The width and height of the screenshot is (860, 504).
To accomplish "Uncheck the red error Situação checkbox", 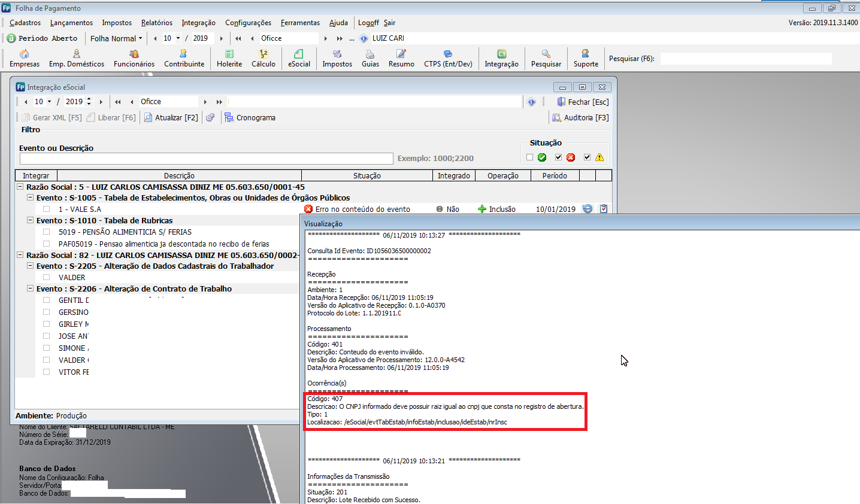I will [558, 157].
